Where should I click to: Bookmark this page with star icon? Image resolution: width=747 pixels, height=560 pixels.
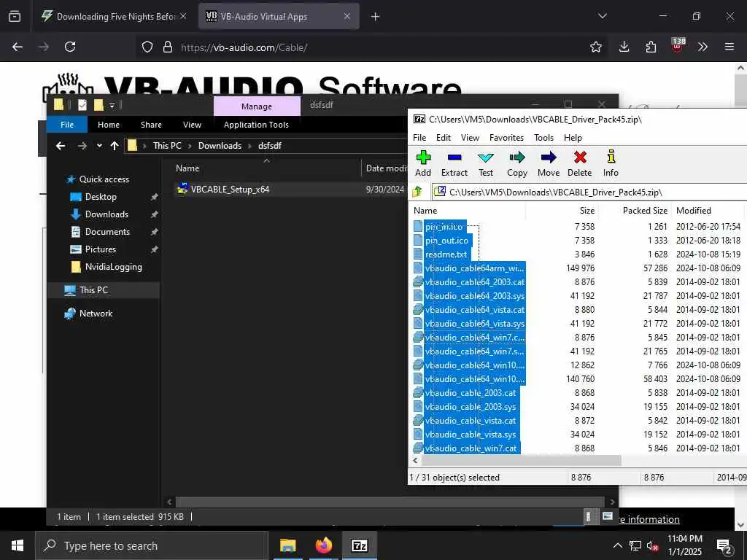[x=595, y=47]
